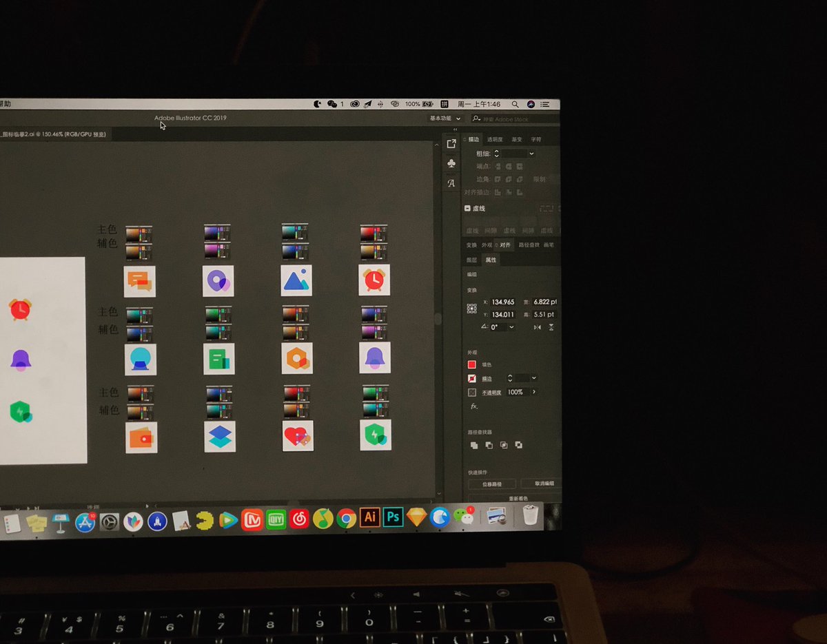Click the red 填色 fill swatch
Screen dimensions: 827x644
click(472, 364)
